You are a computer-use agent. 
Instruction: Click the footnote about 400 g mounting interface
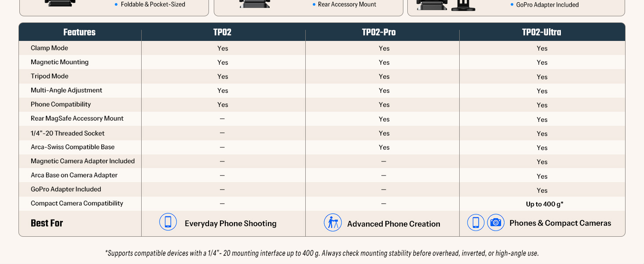click(322, 253)
